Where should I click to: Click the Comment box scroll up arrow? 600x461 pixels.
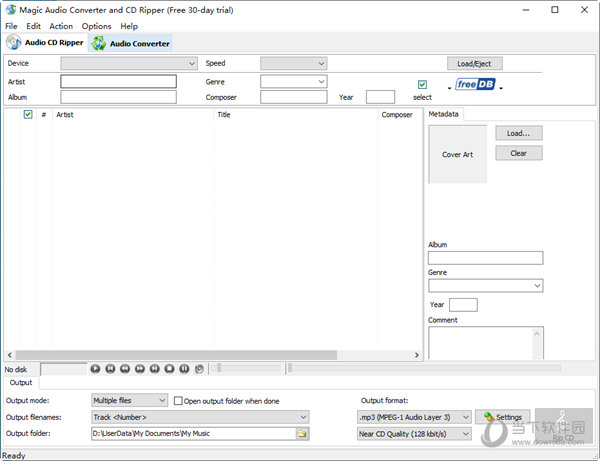tap(537, 334)
